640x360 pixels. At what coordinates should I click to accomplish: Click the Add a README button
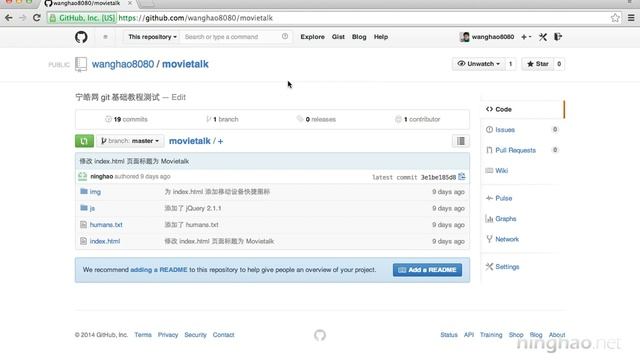tap(427, 270)
